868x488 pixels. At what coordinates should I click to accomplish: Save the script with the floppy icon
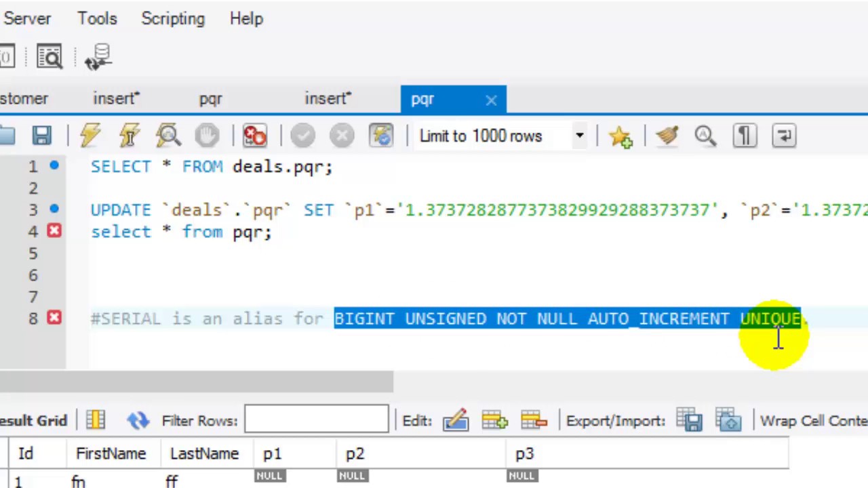pos(42,136)
